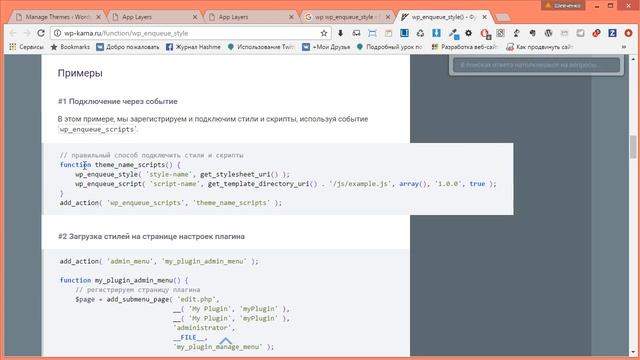Open the Добро пожаловать bookmark

click(128, 47)
